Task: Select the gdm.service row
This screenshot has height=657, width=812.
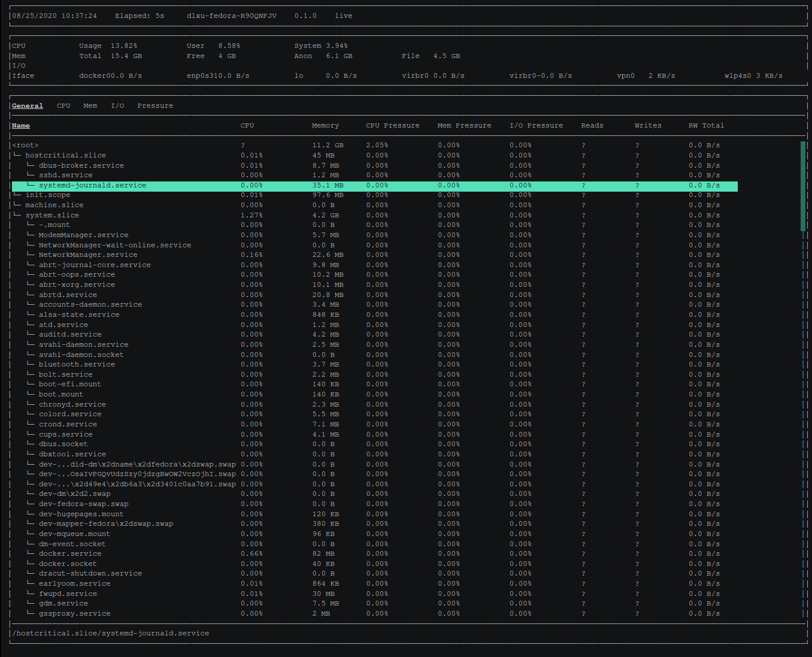Action: point(63,604)
